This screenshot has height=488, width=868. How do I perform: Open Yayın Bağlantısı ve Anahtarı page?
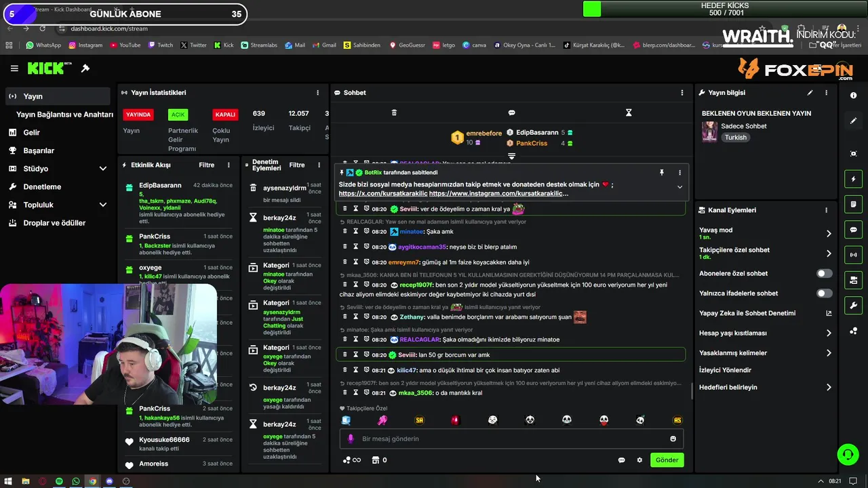pos(64,115)
